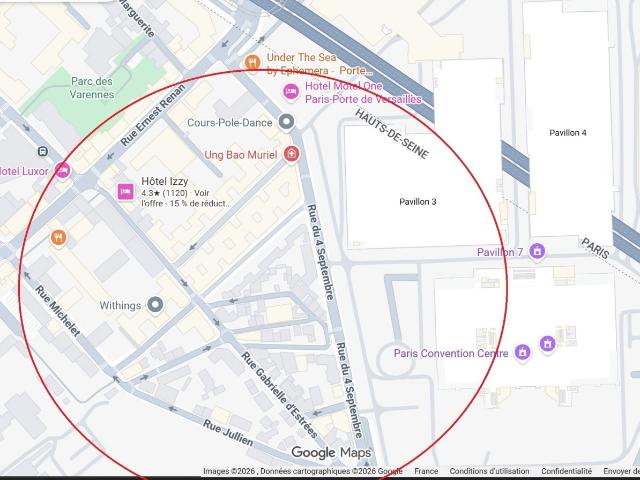Image resolution: width=640 pixels, height=480 pixels.
Task: Click the France link in the footer
Action: tap(426, 471)
